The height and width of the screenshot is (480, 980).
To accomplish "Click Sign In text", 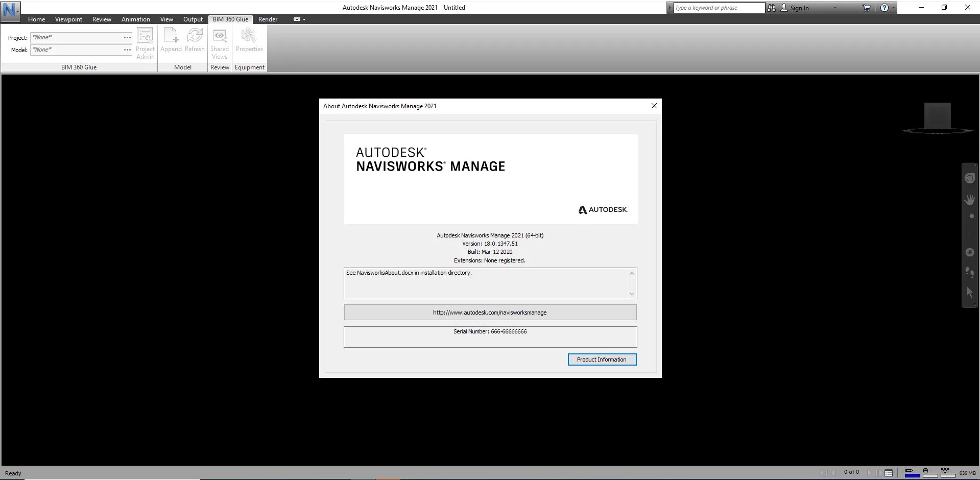I will pos(799,8).
